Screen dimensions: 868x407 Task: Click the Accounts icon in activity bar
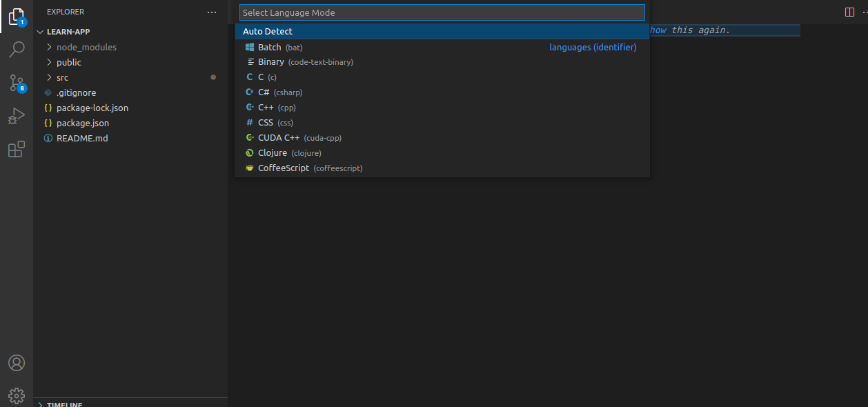tap(16, 362)
